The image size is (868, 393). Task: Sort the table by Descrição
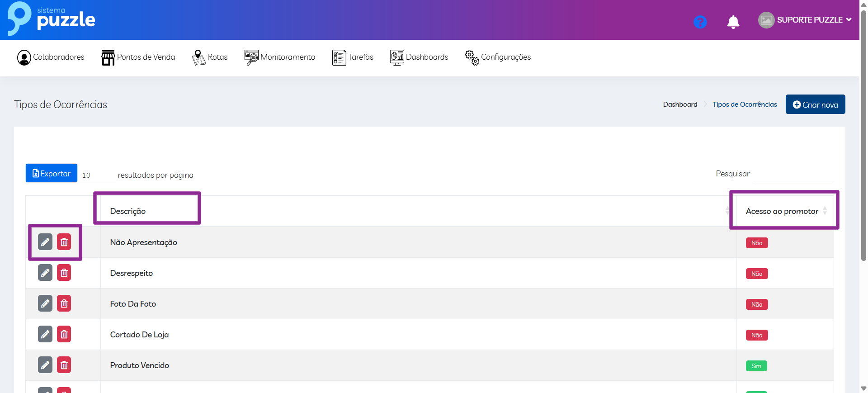128,211
